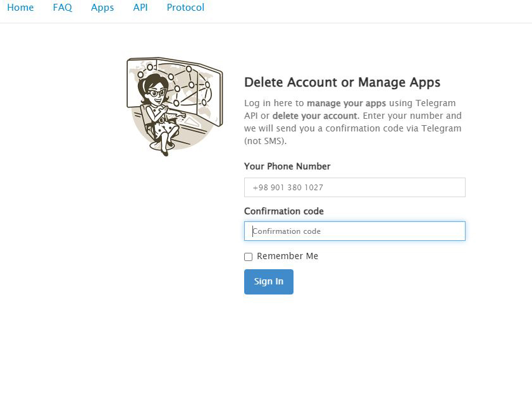The width and height of the screenshot is (532, 407).
Task: Click the Sign In button
Action: coord(269,282)
